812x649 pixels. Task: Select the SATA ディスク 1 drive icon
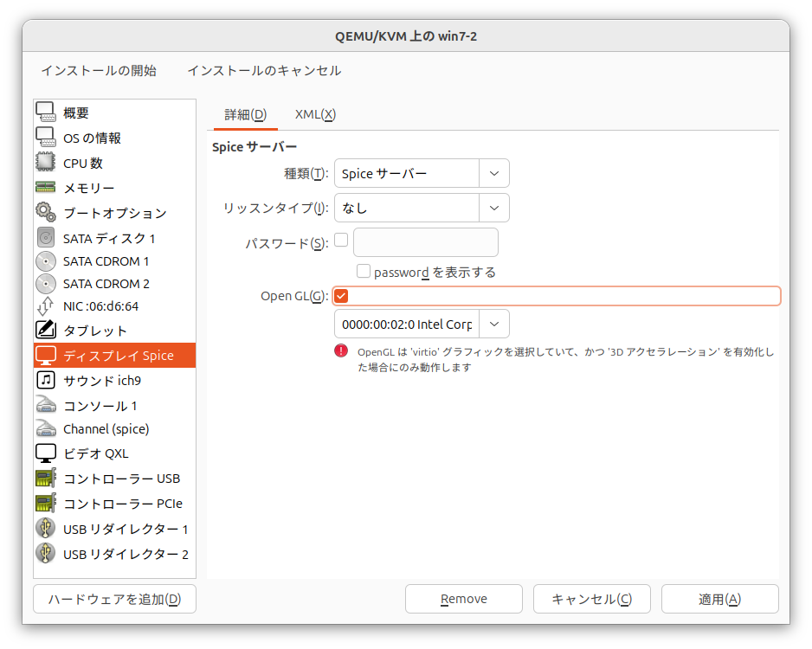pyautogui.click(x=46, y=238)
